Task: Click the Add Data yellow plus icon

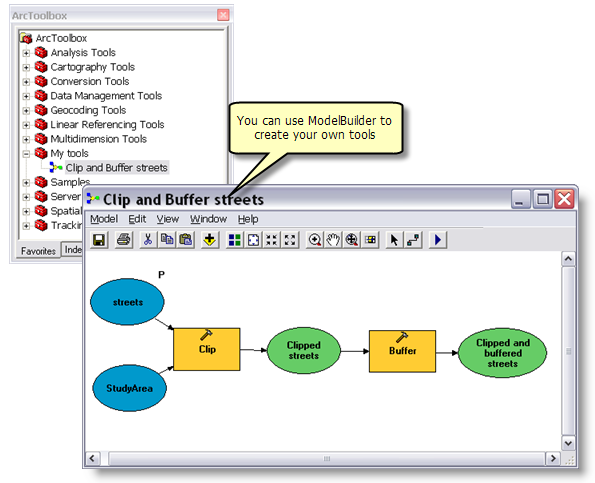Action: click(x=209, y=240)
